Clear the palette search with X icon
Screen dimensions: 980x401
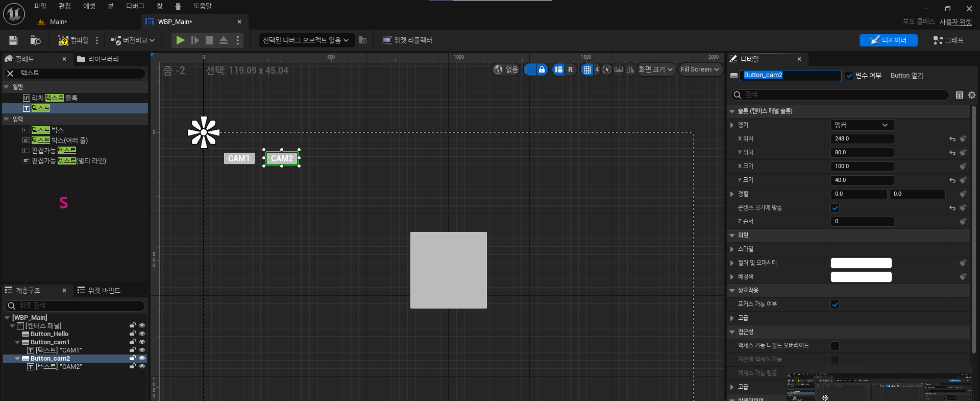10,74
